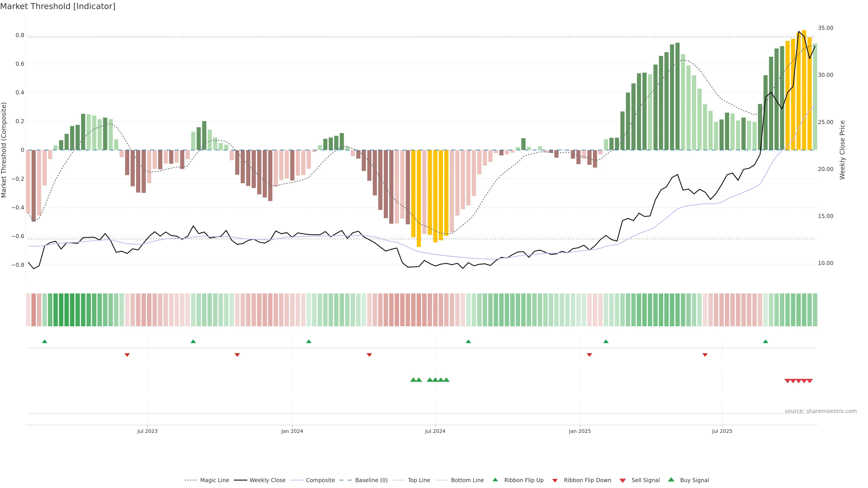Toggle the Magic Line legend entry

click(214, 480)
